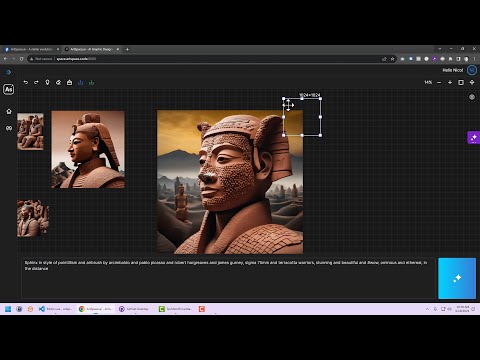Screen dimensions: 480x360
Task: Close the second browser tab
Action: click(x=118, y=49)
